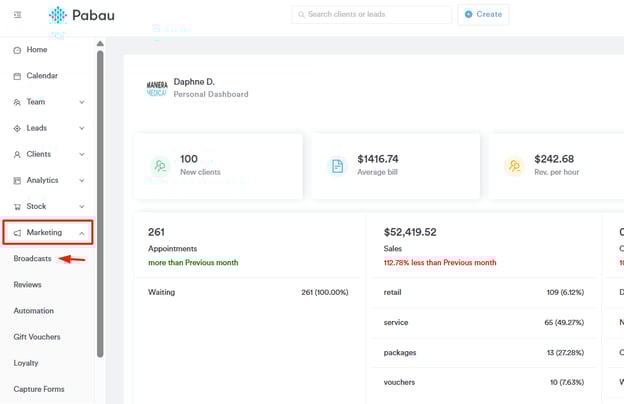Go to Reviews in Marketing

(28, 285)
